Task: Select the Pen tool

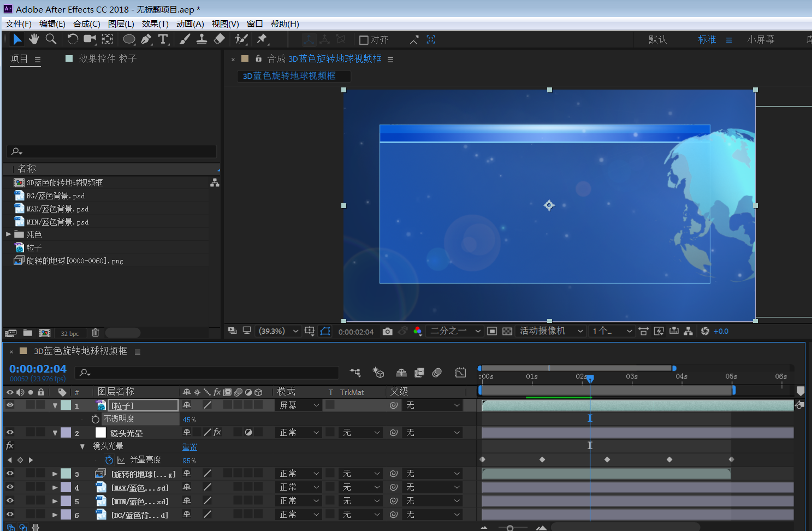Action: point(146,39)
